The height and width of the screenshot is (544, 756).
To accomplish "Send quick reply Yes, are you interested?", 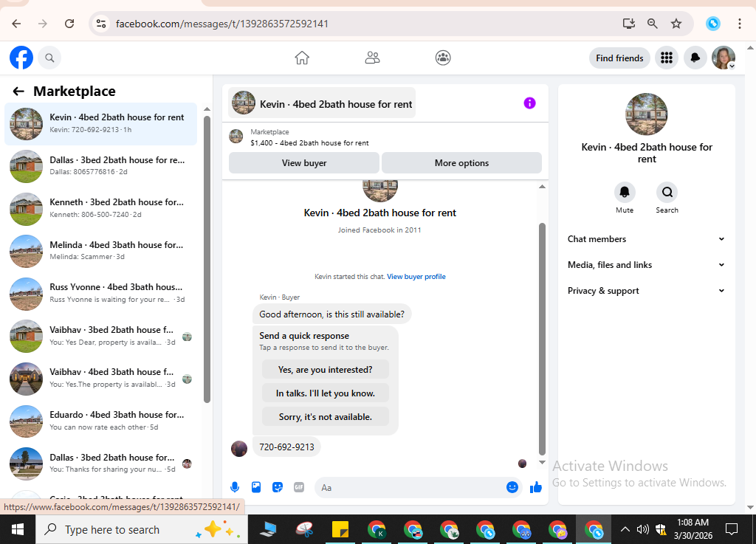I will pyautogui.click(x=326, y=370).
